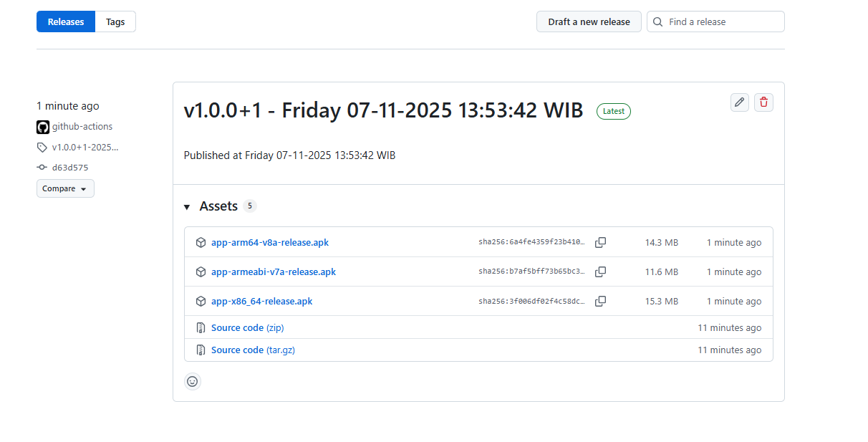Select the Releases tab
This screenshot has height=442, width=868.
(x=66, y=22)
